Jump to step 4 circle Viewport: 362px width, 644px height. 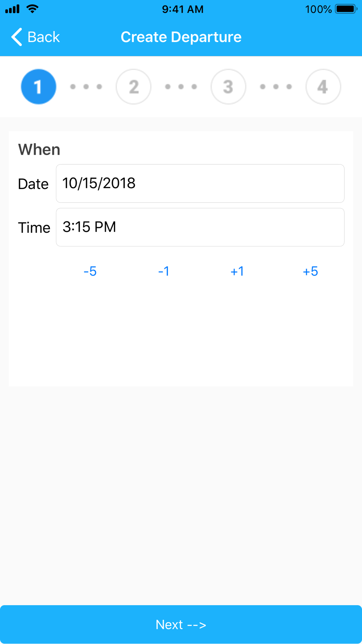[x=323, y=87]
